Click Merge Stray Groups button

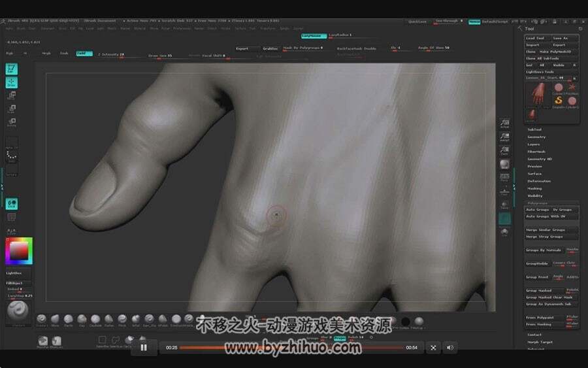point(551,237)
